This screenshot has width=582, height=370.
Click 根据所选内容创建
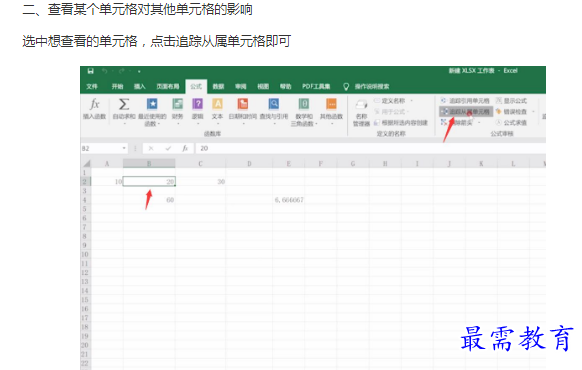[x=401, y=123]
